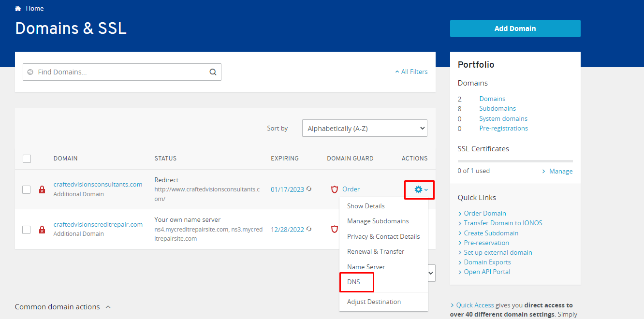The height and width of the screenshot is (319, 644).
Task: Click the Home icon in the breadcrumb
Action: point(18,9)
